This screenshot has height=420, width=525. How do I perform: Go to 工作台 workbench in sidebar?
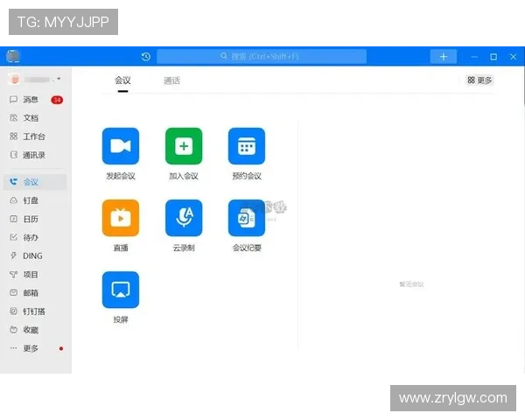35,136
